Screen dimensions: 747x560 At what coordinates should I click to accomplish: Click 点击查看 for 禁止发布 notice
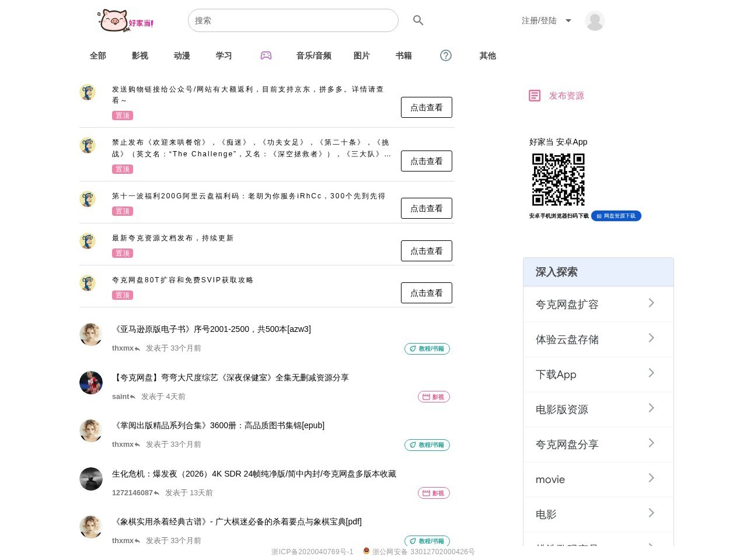[427, 161]
